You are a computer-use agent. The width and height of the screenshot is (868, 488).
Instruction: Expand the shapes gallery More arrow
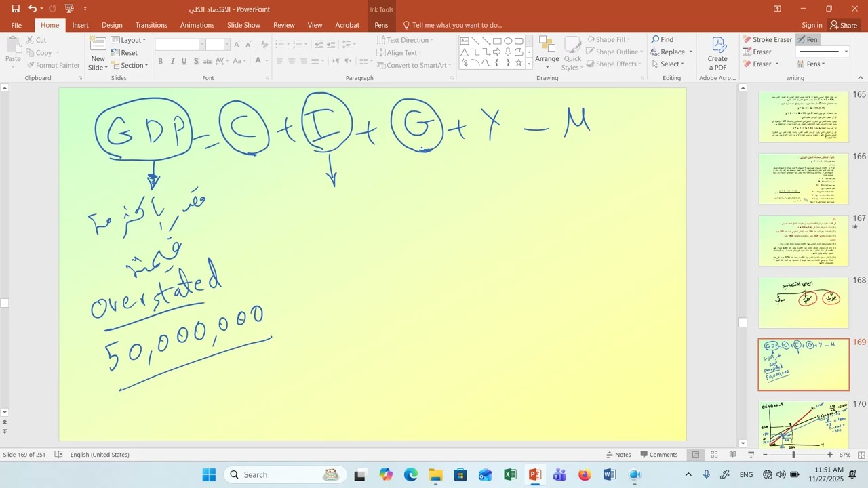tap(530, 63)
